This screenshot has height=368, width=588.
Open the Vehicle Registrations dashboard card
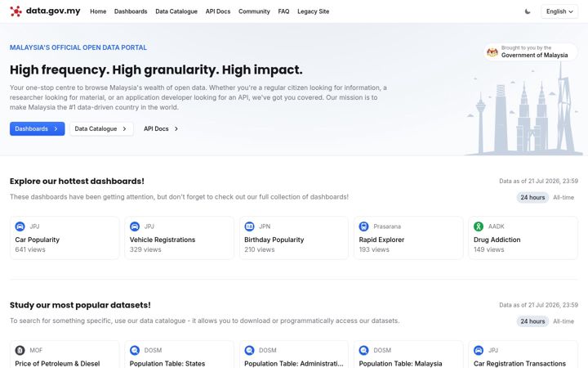179,238
